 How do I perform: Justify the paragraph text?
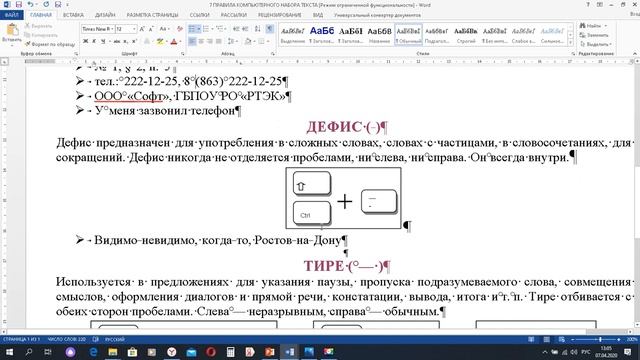(x=218, y=41)
